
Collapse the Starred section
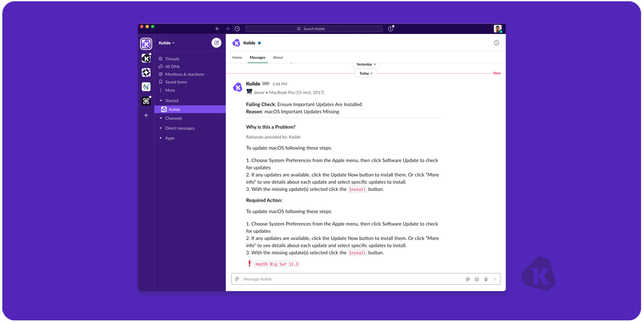(x=161, y=100)
